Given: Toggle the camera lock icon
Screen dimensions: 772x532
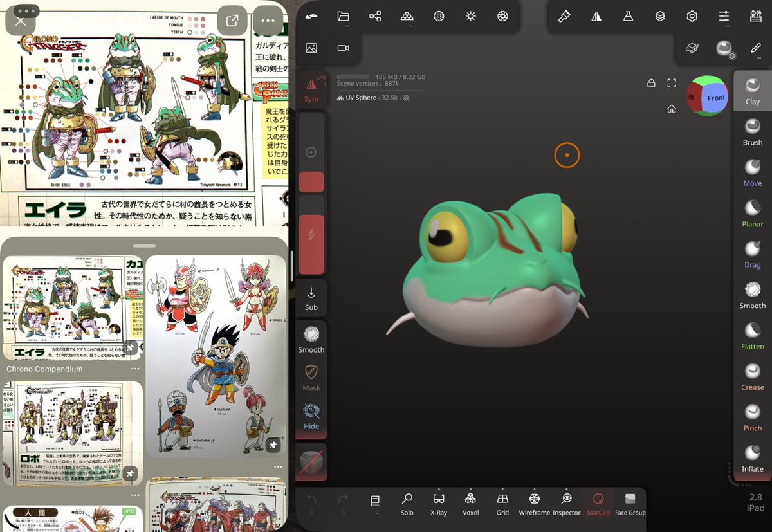Looking at the screenshot, I should pos(651,83).
